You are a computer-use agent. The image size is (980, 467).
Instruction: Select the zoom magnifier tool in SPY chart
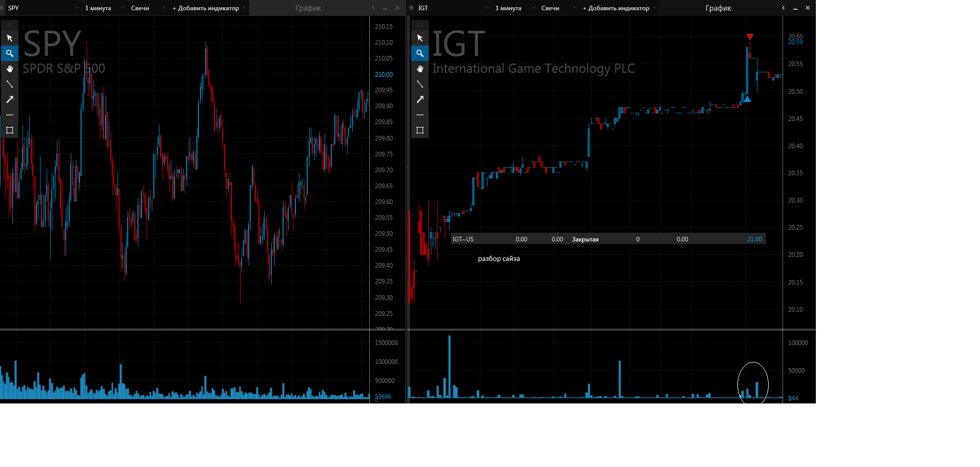[x=9, y=53]
